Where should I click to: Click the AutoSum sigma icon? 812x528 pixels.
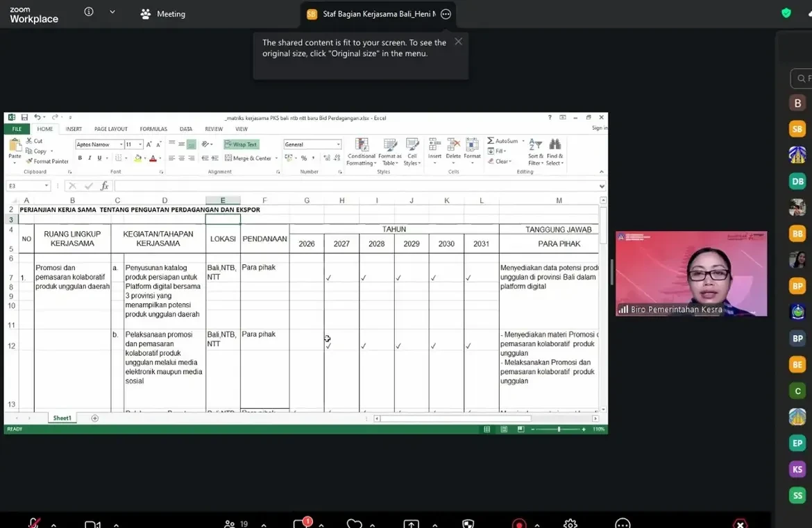tap(491, 141)
